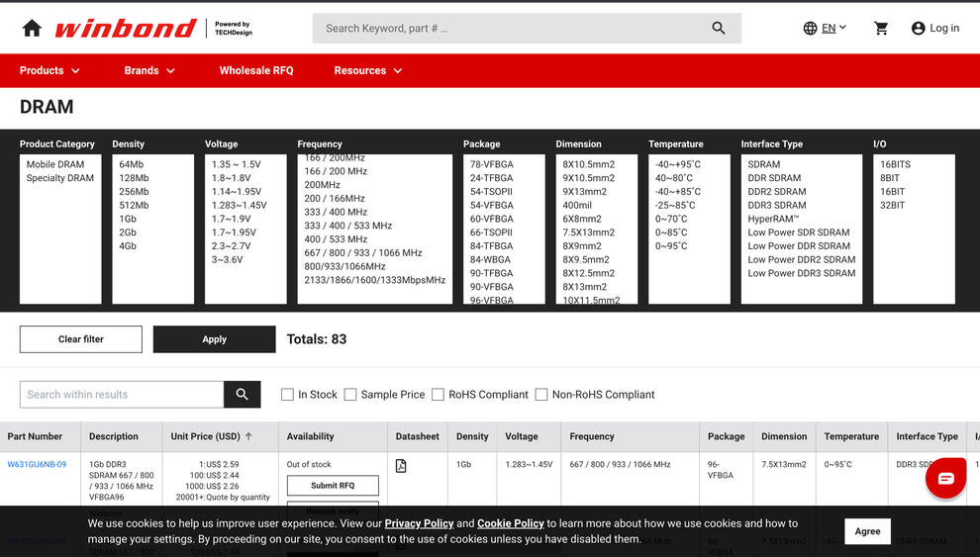Sort by Unit Price arrow icon
980x557 pixels.
tap(248, 436)
